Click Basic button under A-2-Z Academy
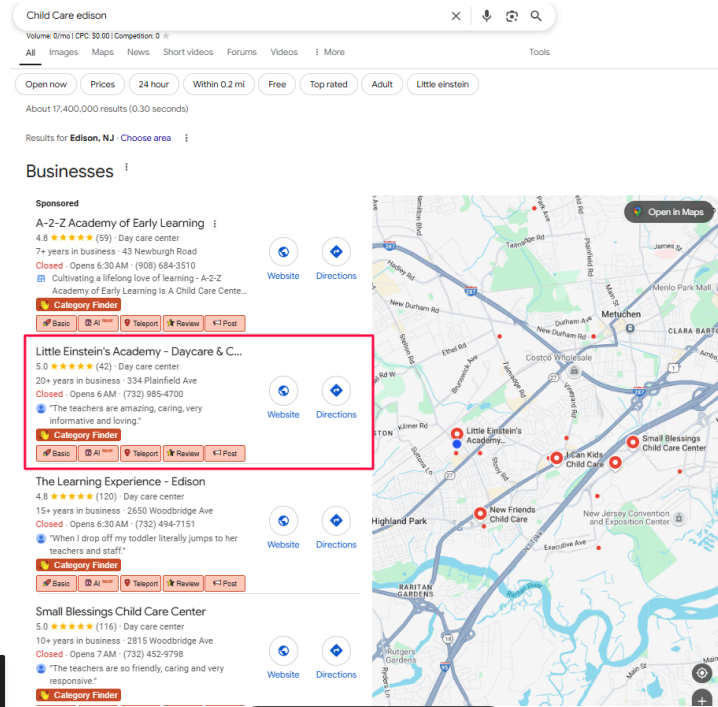Image resolution: width=718 pixels, height=707 pixels. 56,323
